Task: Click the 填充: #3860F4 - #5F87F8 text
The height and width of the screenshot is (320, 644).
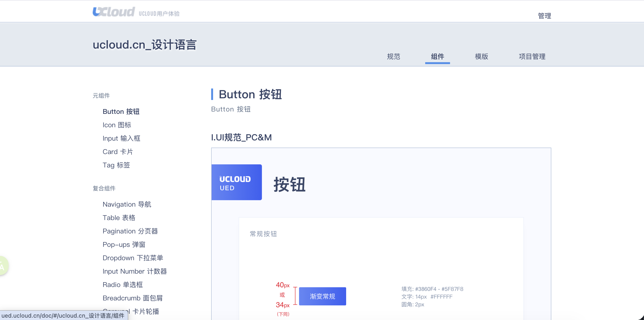Action: [432, 289]
